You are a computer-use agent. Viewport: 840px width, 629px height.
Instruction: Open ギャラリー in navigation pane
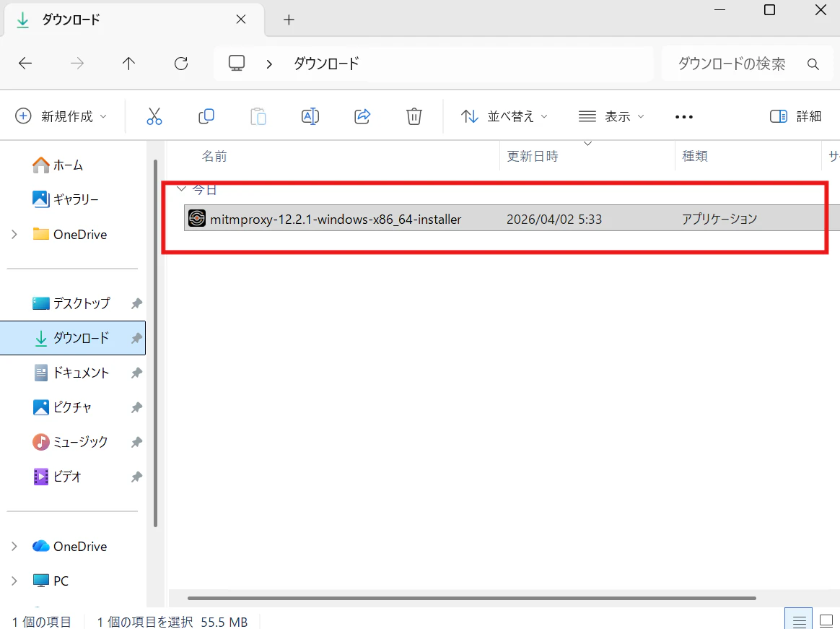[x=66, y=199]
